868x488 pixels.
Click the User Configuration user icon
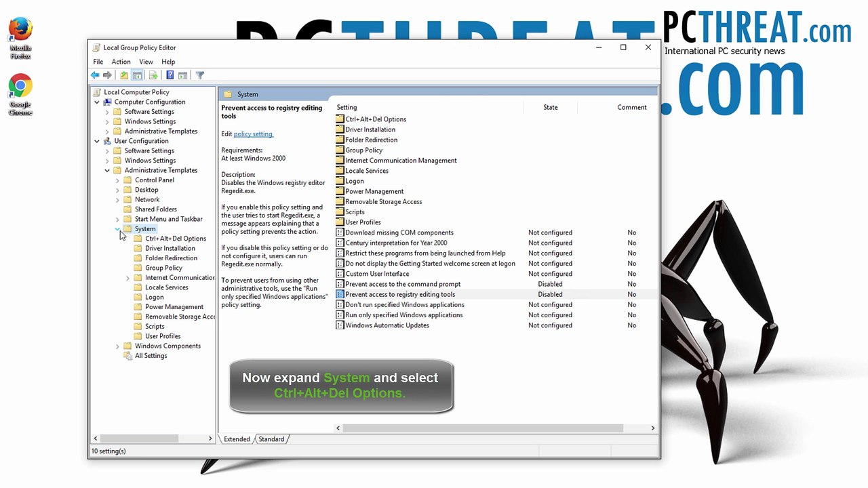point(107,141)
